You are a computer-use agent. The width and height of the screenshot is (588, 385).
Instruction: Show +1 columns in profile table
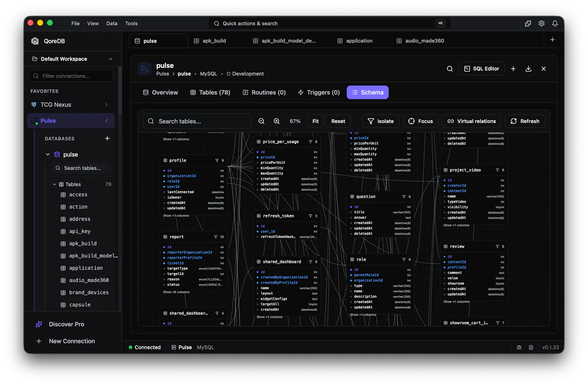tap(176, 216)
